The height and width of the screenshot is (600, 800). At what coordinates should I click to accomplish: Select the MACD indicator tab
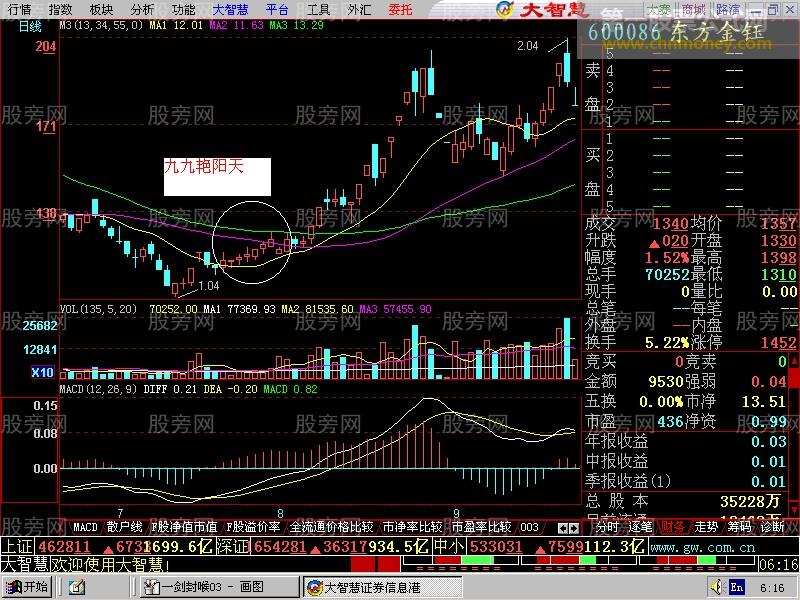(85, 527)
